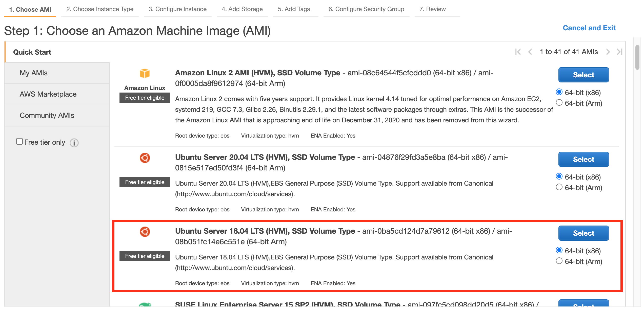644x309 pixels.
Task: Go to previous page of AMIs
Action: tap(530, 52)
